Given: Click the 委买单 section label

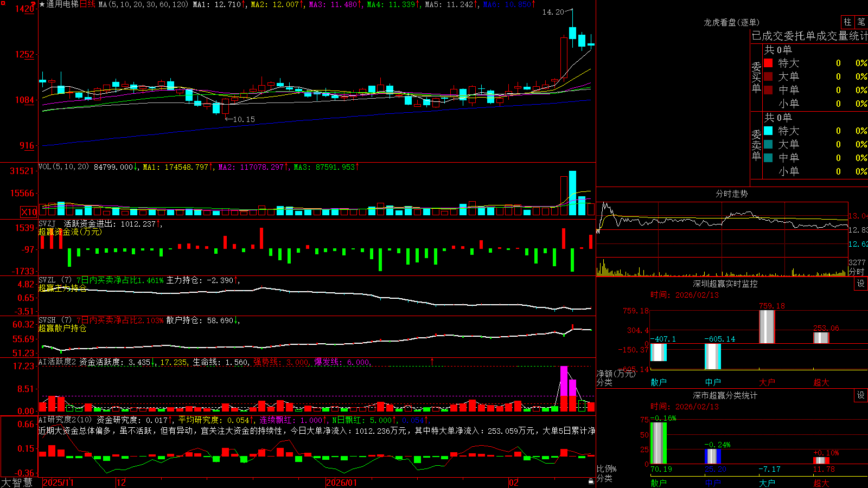Looking at the screenshot, I should (756, 77).
